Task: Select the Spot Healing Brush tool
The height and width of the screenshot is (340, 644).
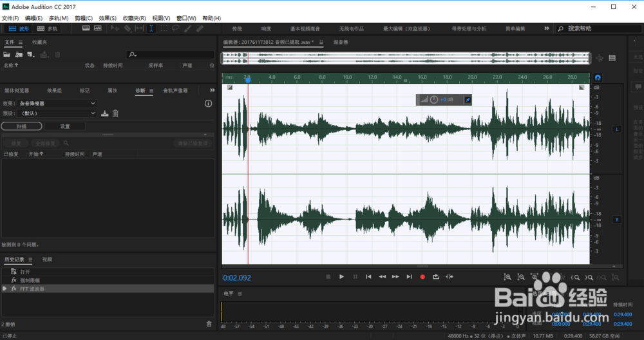Action: tap(200, 28)
